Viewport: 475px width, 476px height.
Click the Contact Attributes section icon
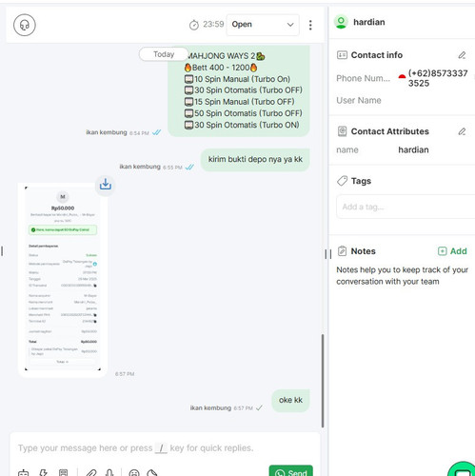click(x=342, y=131)
